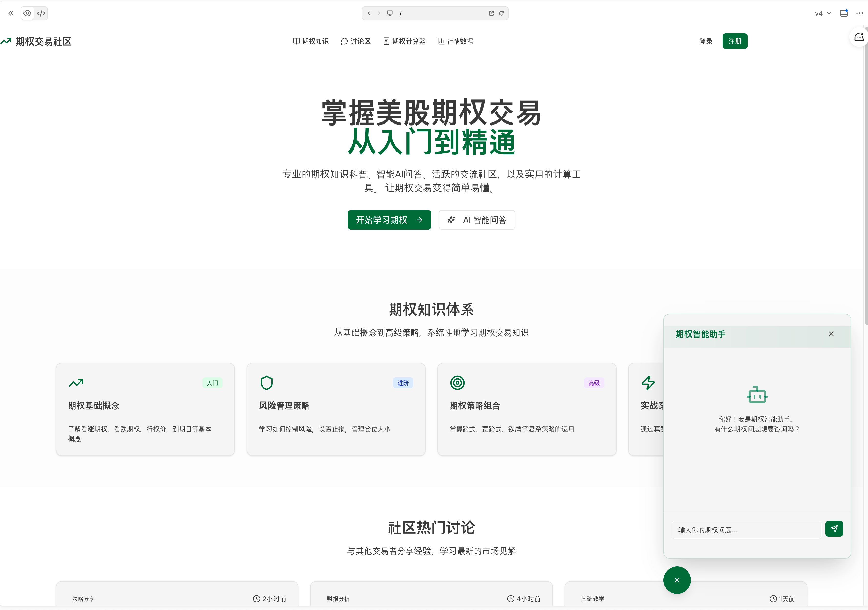Open 期权计算器 navigation link

404,41
